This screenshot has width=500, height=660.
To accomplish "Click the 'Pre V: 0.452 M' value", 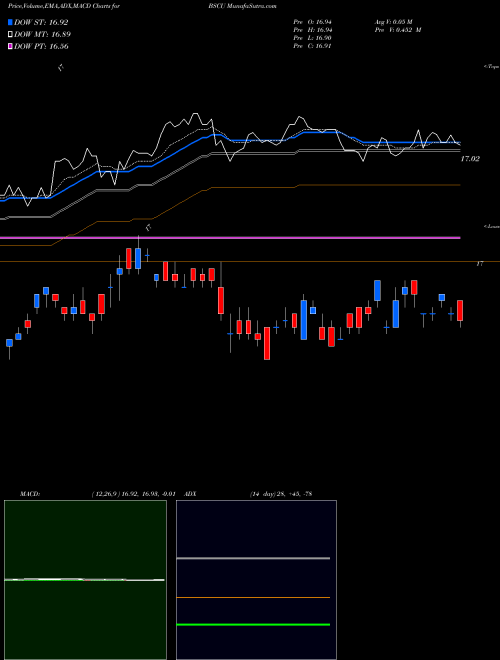I will 397,30.
